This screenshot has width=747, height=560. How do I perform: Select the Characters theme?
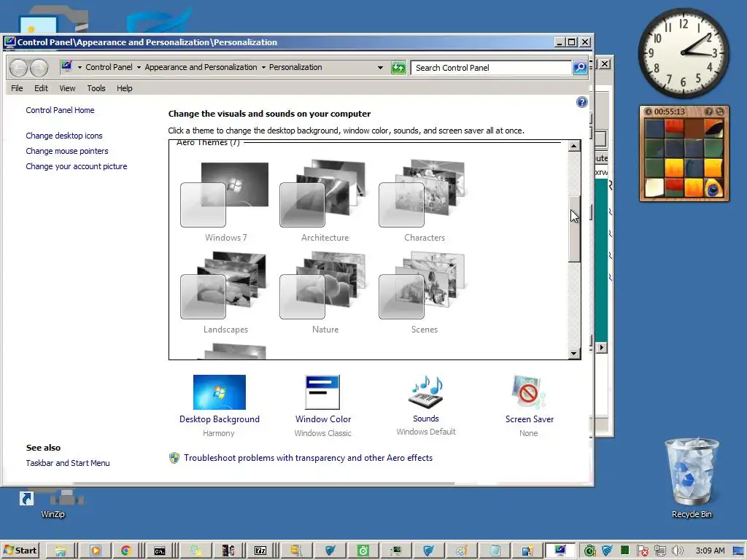(424, 201)
